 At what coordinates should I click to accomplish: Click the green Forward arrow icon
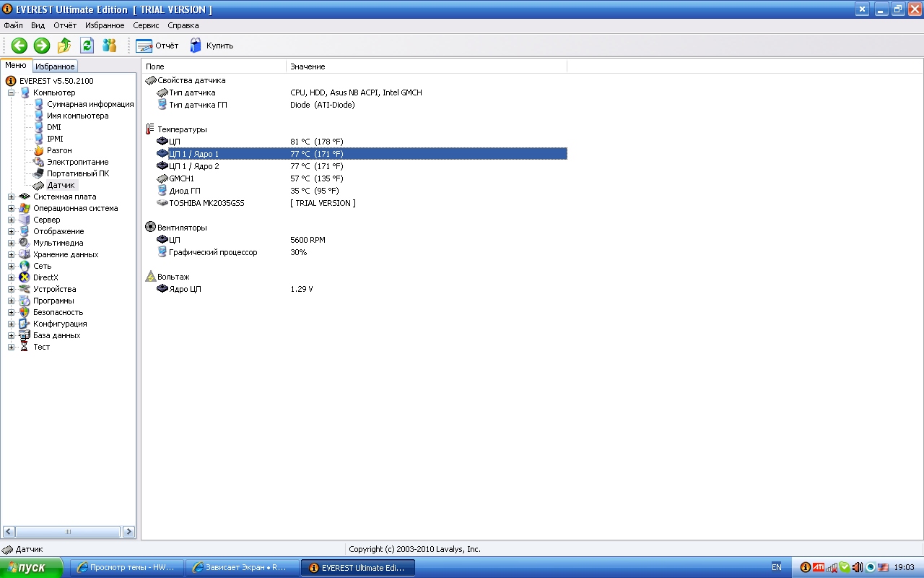[x=42, y=46]
